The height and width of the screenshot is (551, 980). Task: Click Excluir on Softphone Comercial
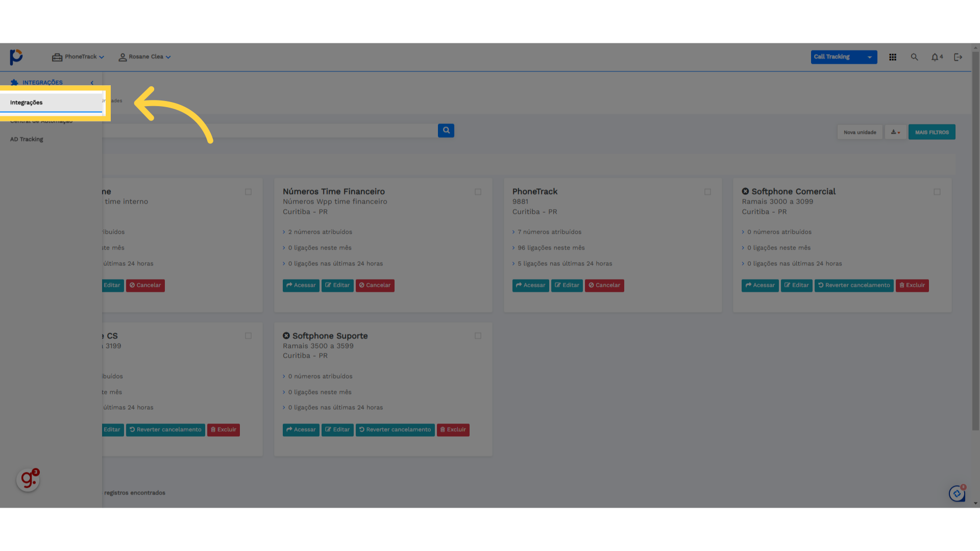[x=912, y=285]
